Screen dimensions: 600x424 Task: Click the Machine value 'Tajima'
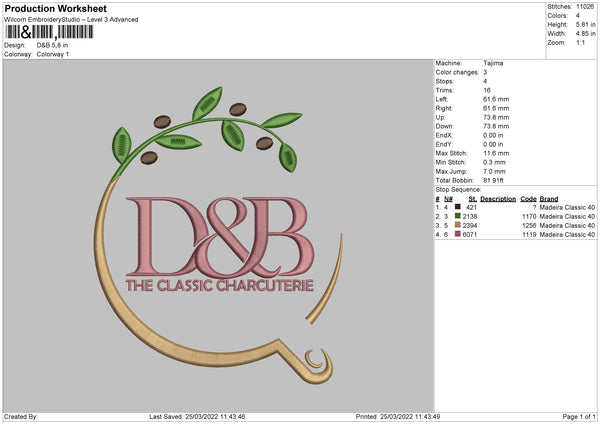[x=493, y=63]
